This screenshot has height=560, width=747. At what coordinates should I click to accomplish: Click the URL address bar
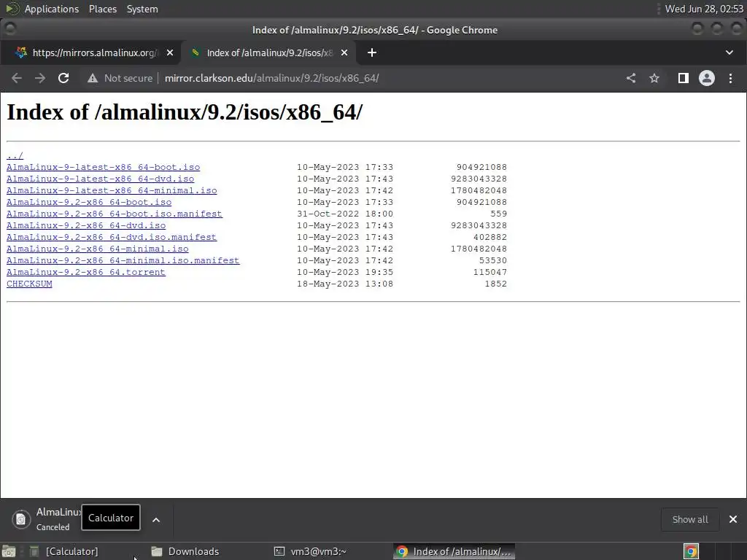coord(271,78)
